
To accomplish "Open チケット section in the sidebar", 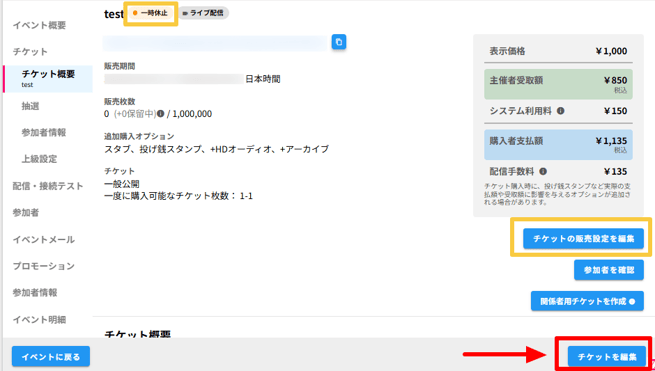I will point(30,52).
